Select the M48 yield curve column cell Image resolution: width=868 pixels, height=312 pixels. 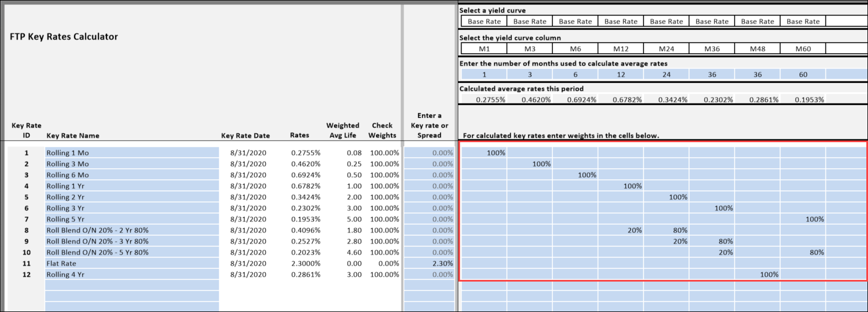click(x=757, y=49)
